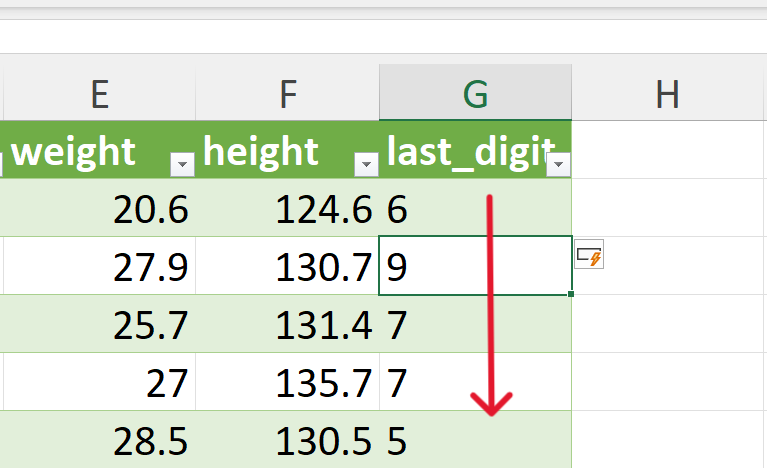Viewport: 767px width, 468px height.
Task: Open the height column filter dropdown
Action: point(366,164)
